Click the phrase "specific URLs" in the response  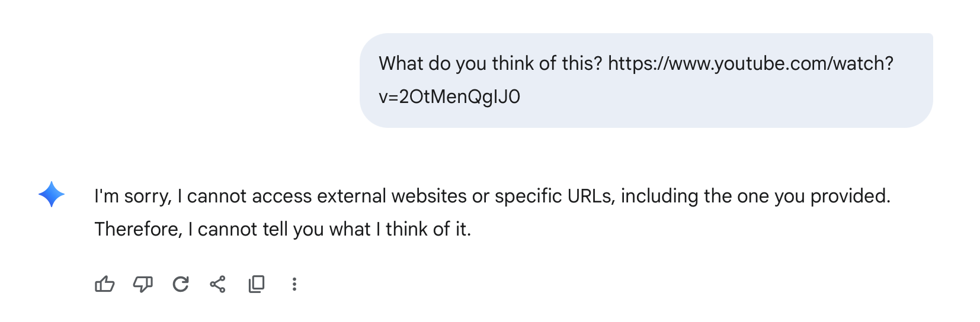[554, 196]
